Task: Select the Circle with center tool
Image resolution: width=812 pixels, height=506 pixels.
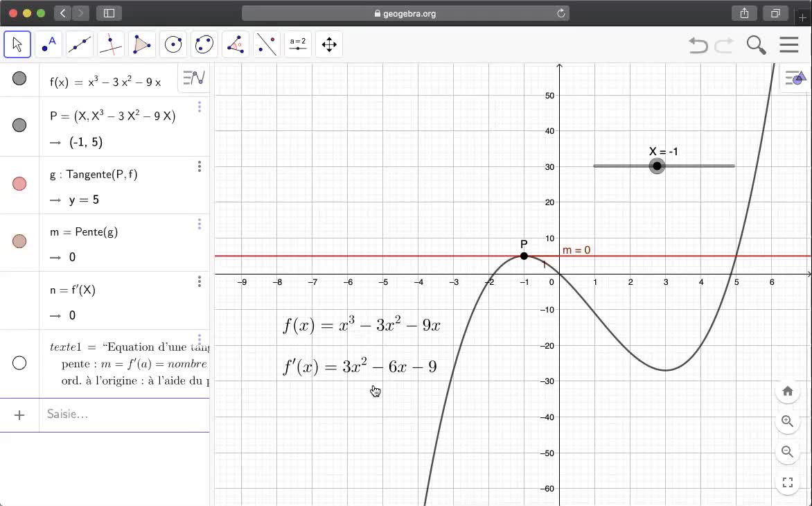Action: [x=173, y=45]
